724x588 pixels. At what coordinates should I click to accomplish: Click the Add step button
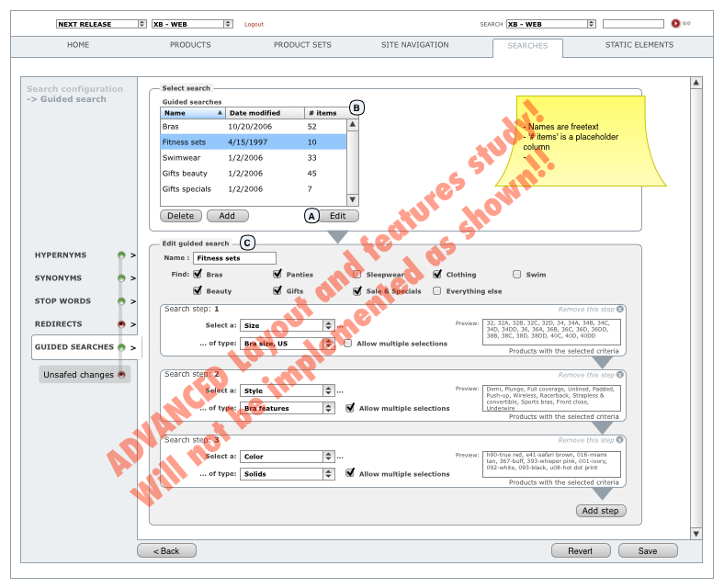point(601,511)
